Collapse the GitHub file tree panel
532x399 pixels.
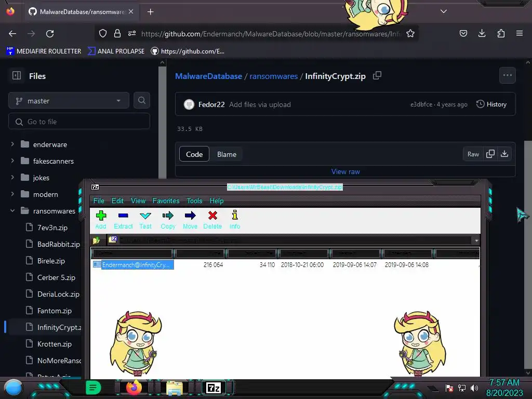[x=17, y=75]
